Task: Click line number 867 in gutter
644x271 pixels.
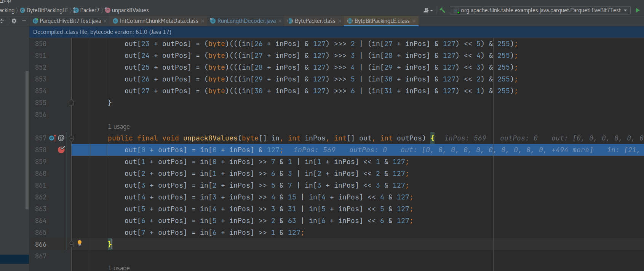Action: [x=41, y=256]
